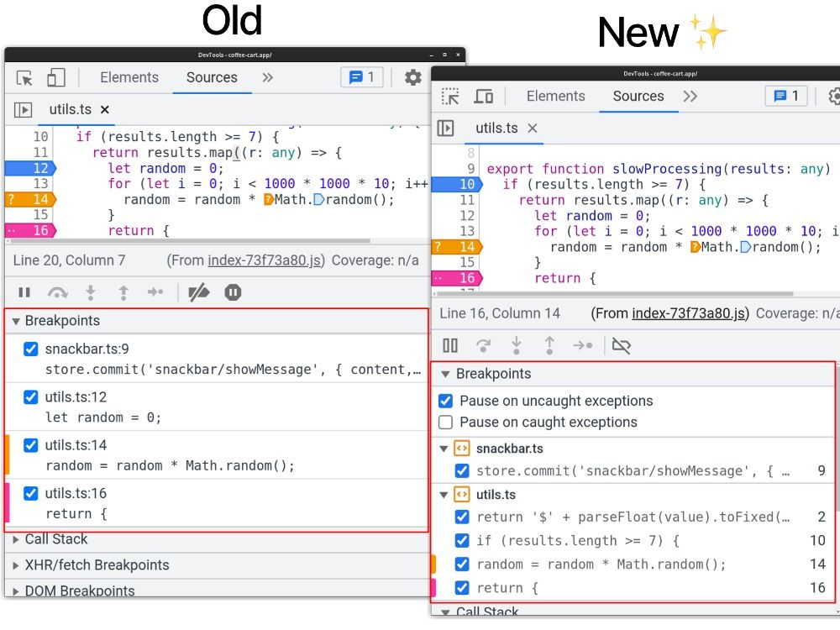Switch to Elements tab in Old window
This screenshot has height=630, width=840.
point(129,77)
